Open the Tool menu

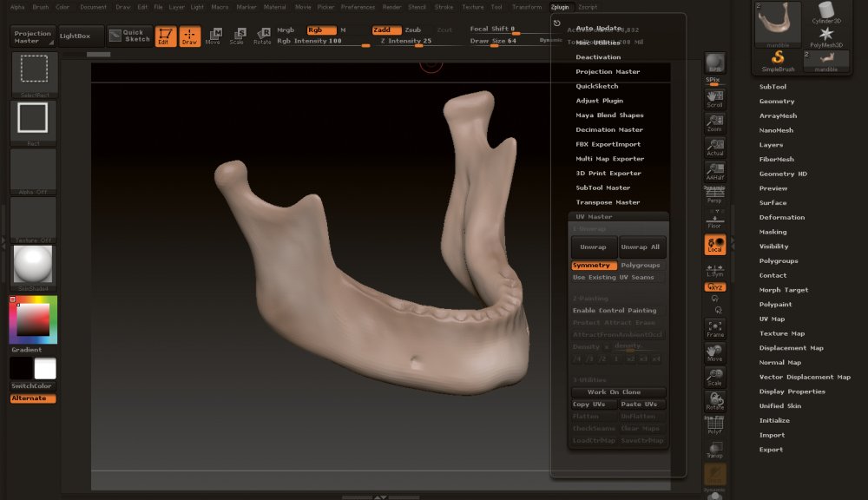coord(496,7)
